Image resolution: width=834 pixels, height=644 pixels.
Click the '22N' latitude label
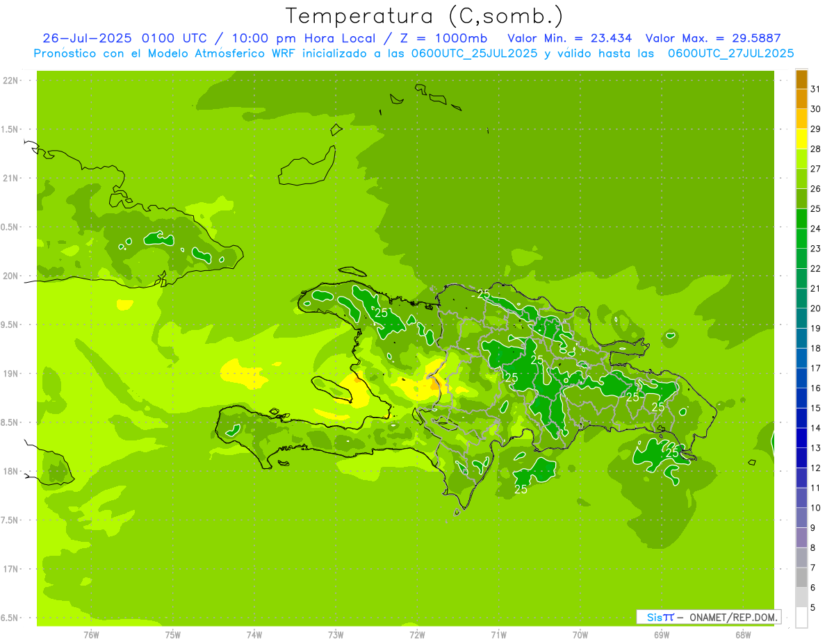pos(10,81)
